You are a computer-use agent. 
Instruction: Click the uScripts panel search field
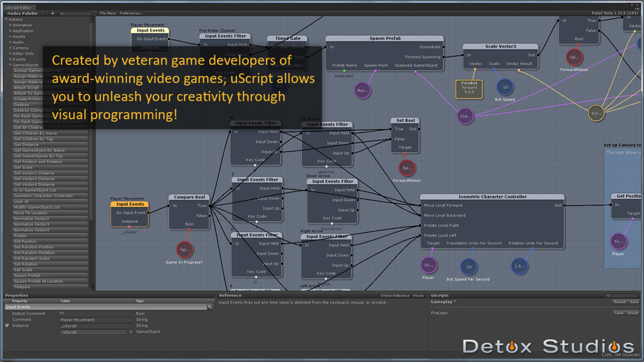point(623,295)
